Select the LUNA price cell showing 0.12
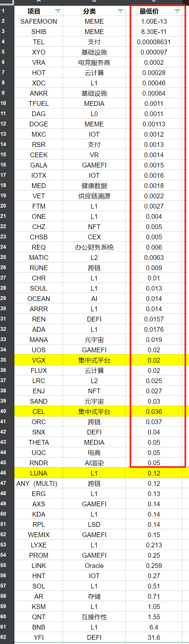Screen dimensions: 189x644 tap(153, 473)
